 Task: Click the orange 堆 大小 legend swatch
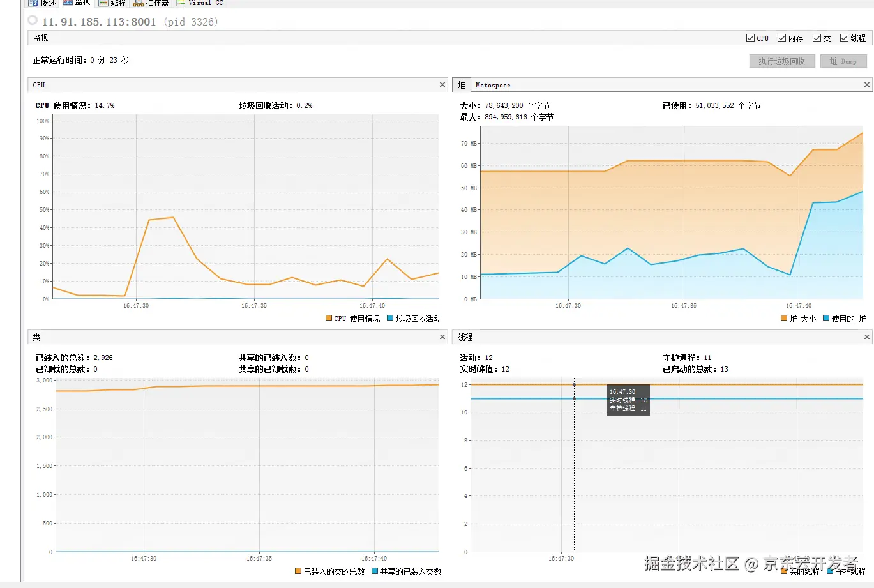click(784, 318)
